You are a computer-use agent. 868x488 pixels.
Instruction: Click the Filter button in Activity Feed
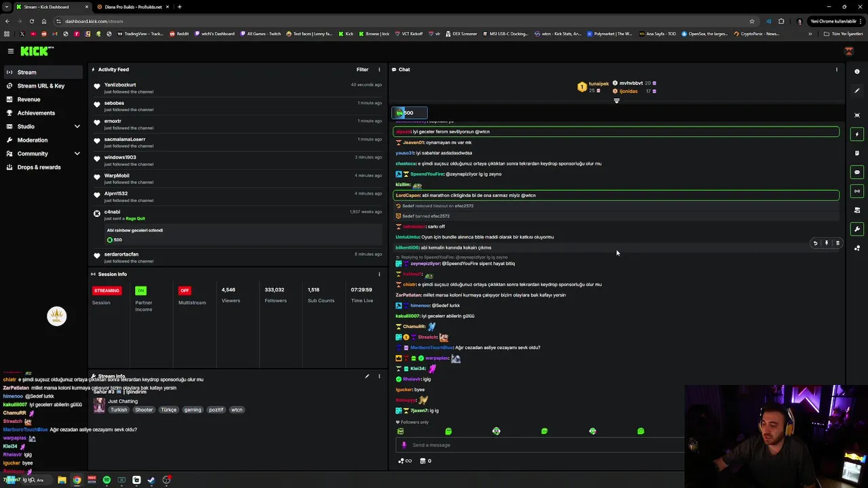click(363, 69)
